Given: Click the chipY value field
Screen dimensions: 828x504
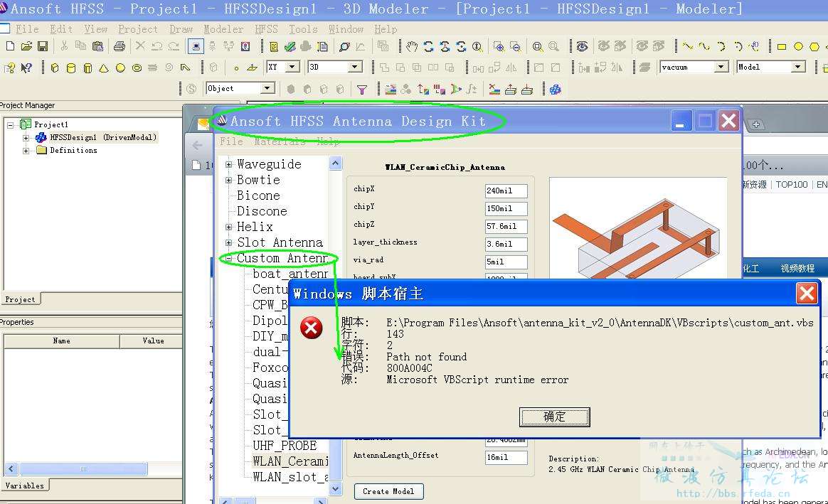Looking at the screenshot, I should click(506, 208).
